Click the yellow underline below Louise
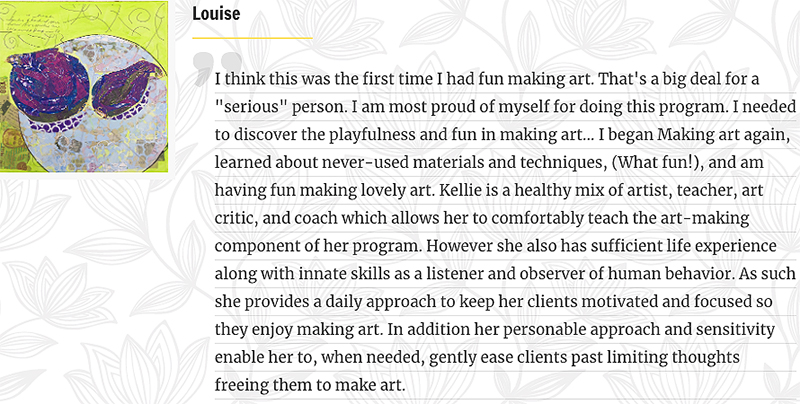 [x=252, y=38]
